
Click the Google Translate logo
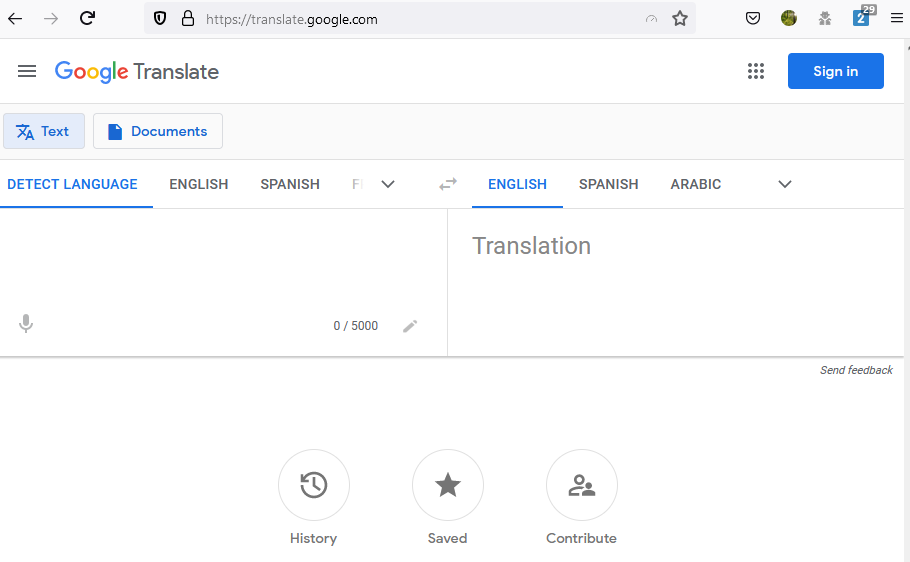point(137,72)
